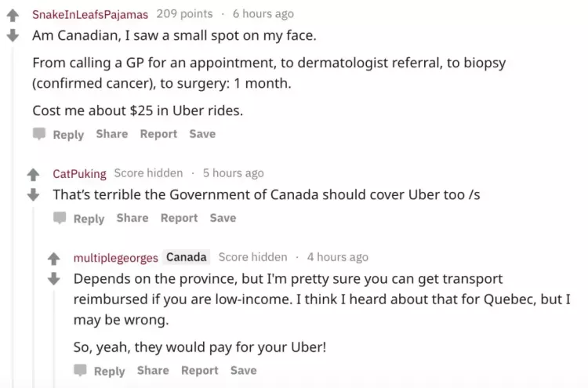588x388 pixels.
Task: Click speech bubble icon under SnakeInLeafsPajamas' comment
Action: [39, 133]
